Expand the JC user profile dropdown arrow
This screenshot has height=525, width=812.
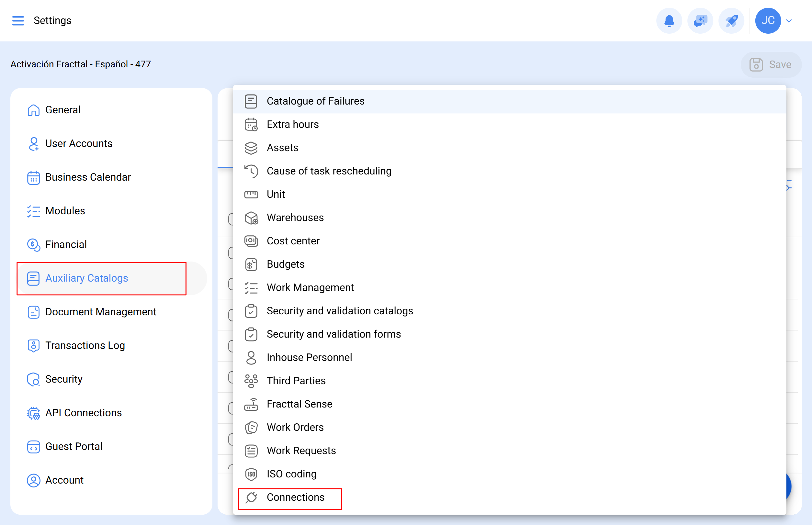click(x=789, y=21)
